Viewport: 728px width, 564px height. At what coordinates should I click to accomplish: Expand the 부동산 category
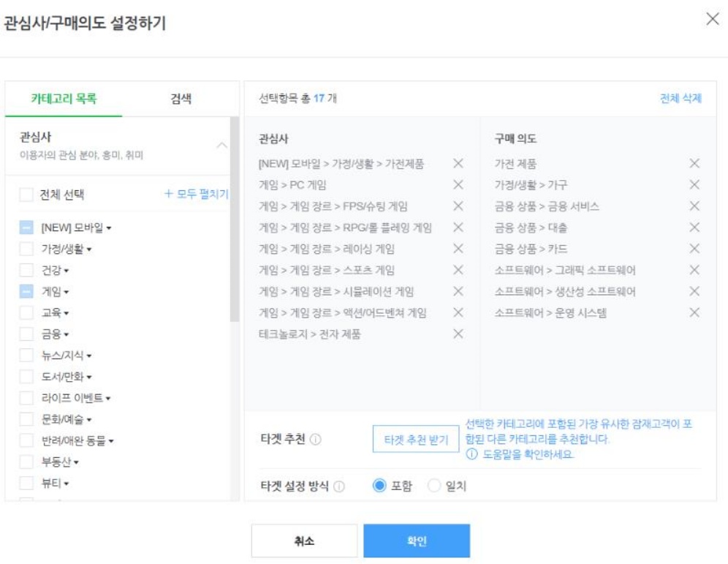pyautogui.click(x=76, y=463)
